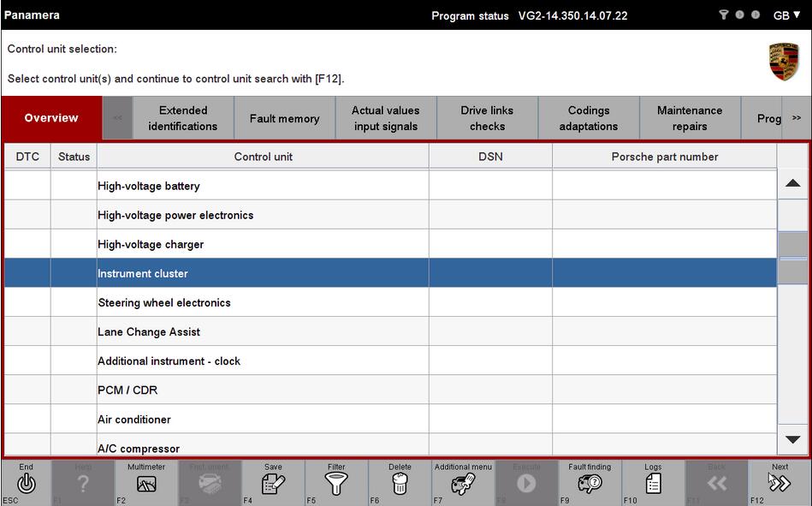
Task: Select the High-voltage charger row
Action: [390, 244]
